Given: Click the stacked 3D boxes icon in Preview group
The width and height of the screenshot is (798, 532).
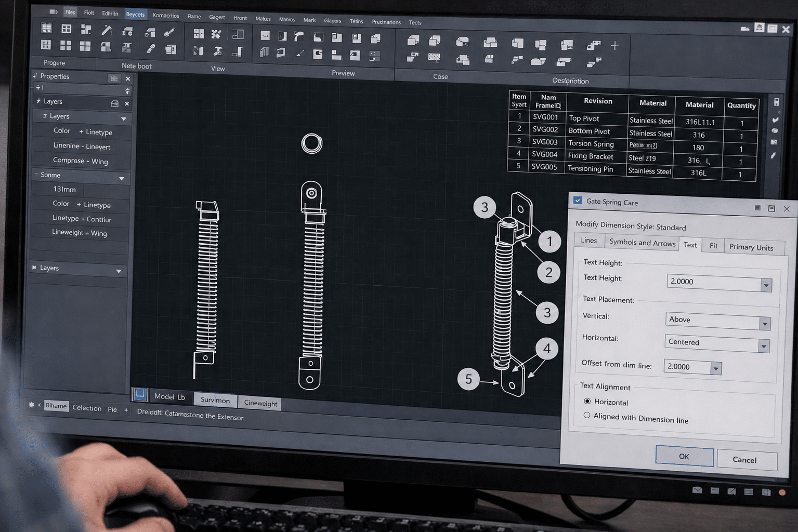Looking at the screenshot, I should click(375, 38).
